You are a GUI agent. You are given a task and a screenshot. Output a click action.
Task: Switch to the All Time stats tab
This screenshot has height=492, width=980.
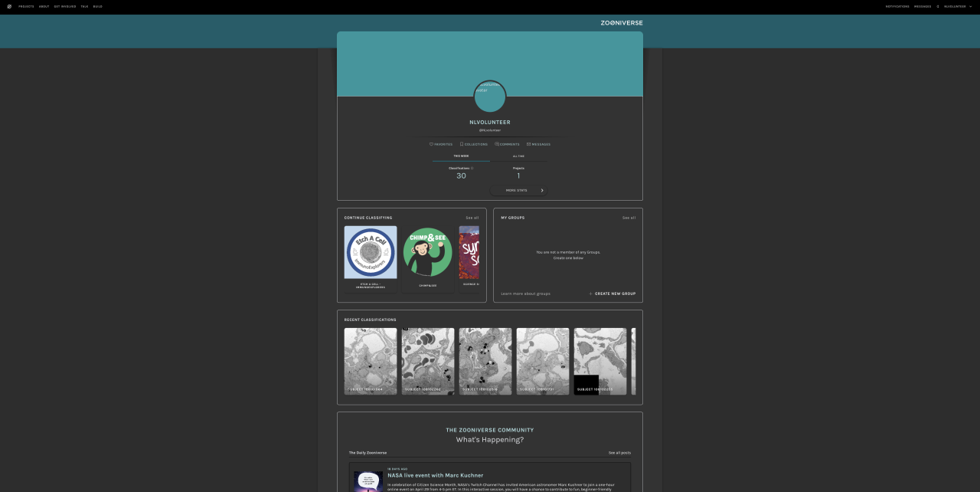pyautogui.click(x=518, y=156)
